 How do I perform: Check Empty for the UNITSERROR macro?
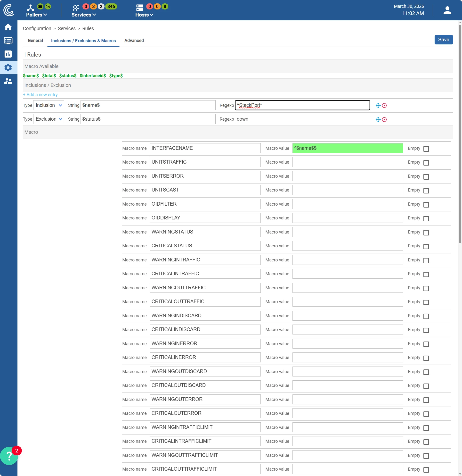(x=426, y=177)
